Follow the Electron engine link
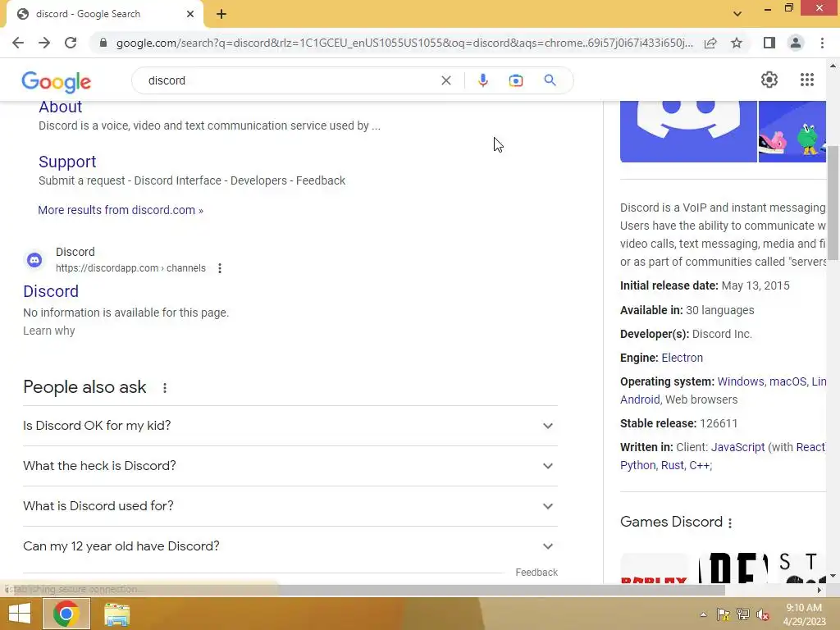This screenshot has height=630, width=840. (682, 358)
